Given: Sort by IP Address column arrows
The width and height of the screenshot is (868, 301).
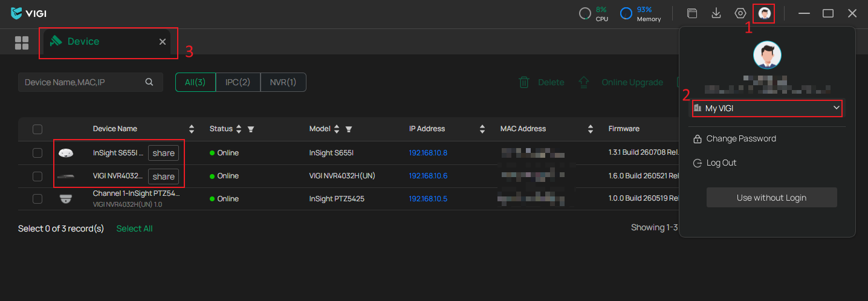Looking at the screenshot, I should point(482,129).
